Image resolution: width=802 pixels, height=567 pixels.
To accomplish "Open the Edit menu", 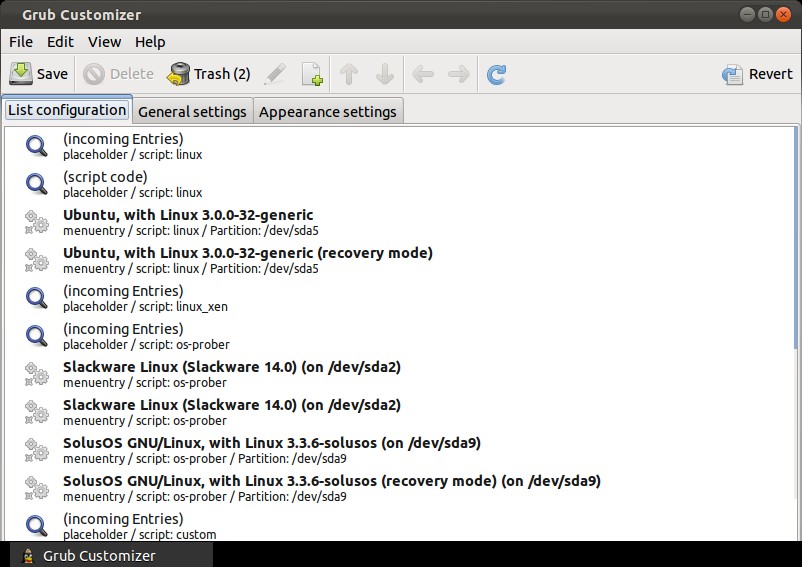I will coord(60,42).
